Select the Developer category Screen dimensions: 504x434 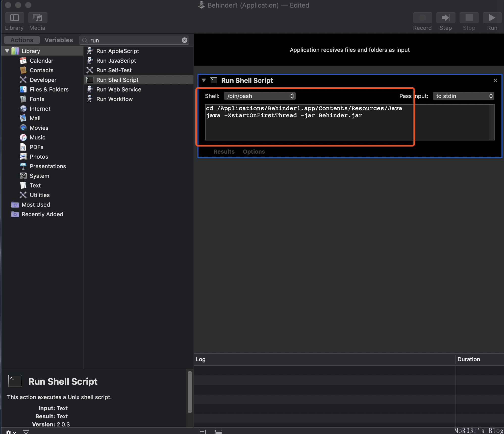pyautogui.click(x=43, y=80)
